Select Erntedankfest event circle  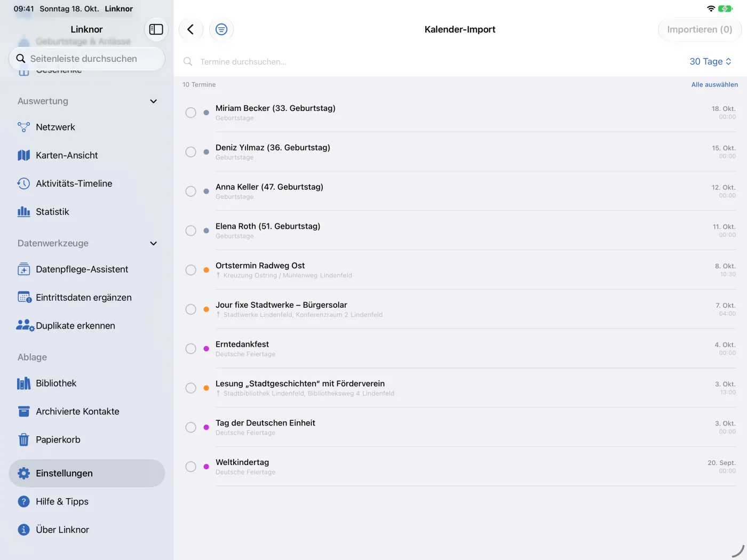190,349
